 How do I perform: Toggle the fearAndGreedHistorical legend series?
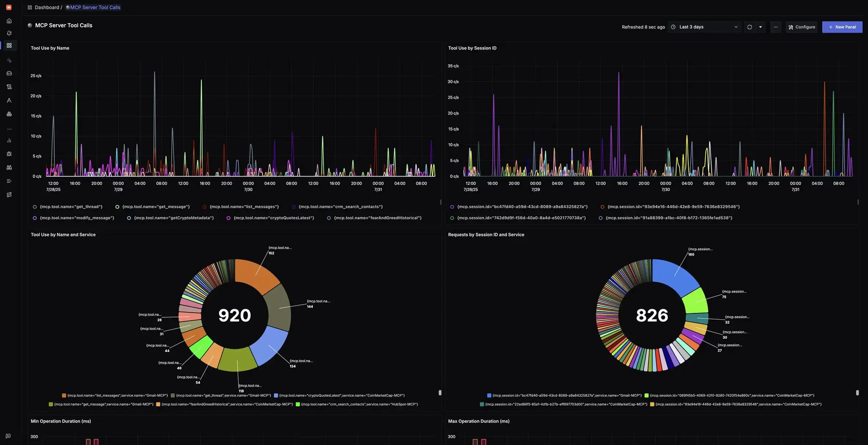377,218
